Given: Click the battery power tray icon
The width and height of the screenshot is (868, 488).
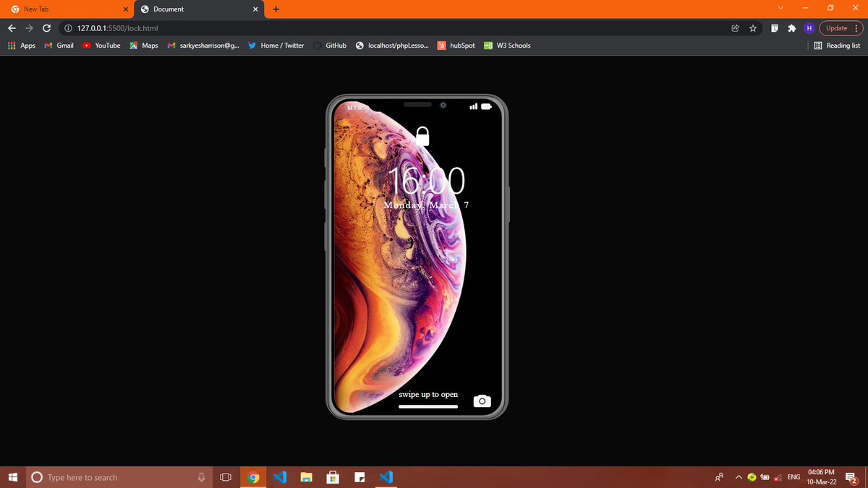Looking at the screenshot, I should 765,477.
